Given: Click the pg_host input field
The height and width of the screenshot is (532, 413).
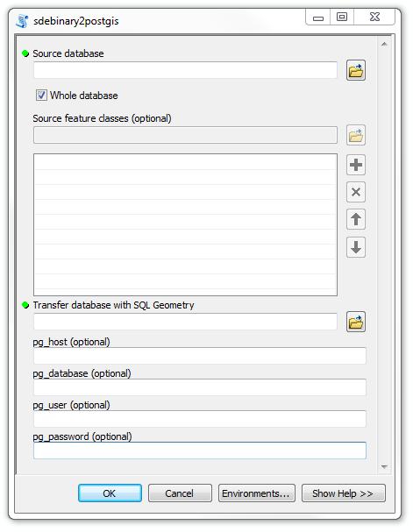Looking at the screenshot, I should pos(200,356).
